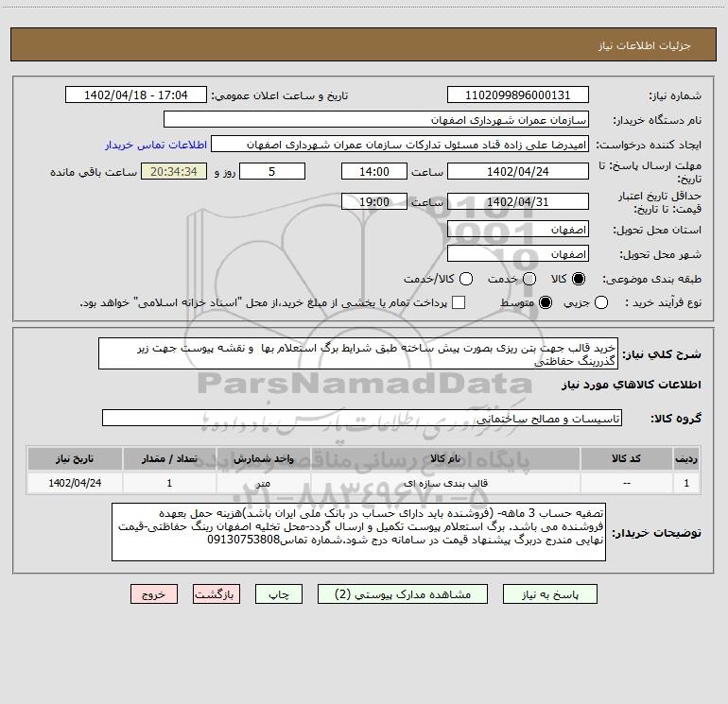728x704 pixels.
Task: Click the استان محل تحویل: label
Action: click(657, 230)
